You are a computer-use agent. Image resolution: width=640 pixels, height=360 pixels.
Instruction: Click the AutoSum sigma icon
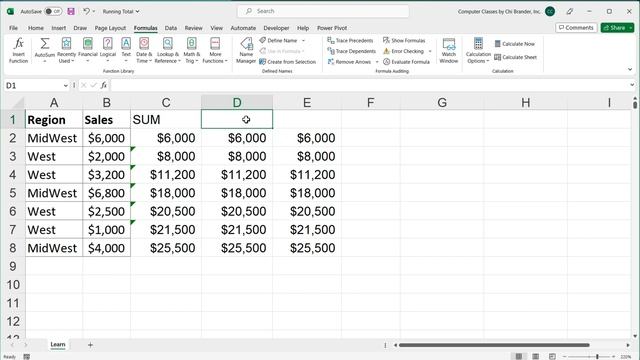click(x=45, y=44)
